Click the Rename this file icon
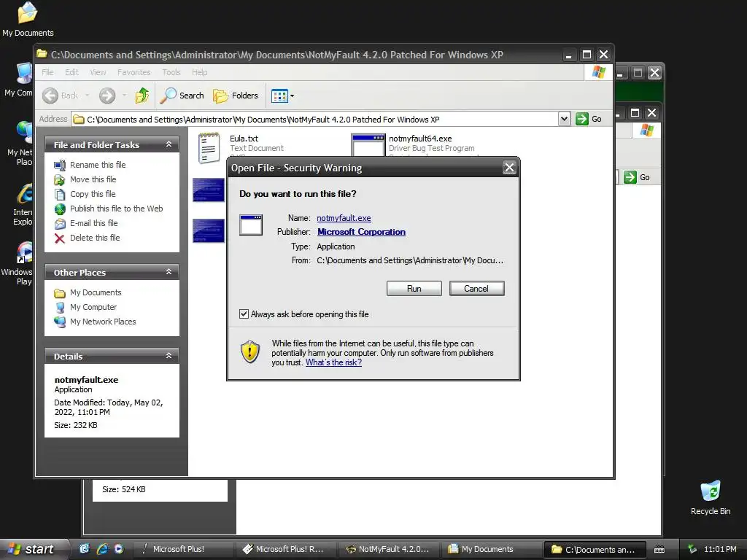This screenshot has width=747, height=560. click(x=60, y=166)
